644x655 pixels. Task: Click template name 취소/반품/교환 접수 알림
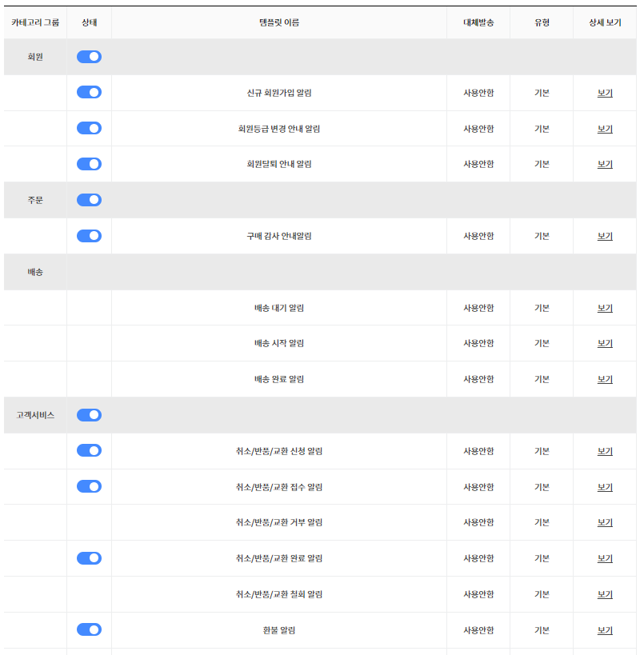[x=279, y=487]
